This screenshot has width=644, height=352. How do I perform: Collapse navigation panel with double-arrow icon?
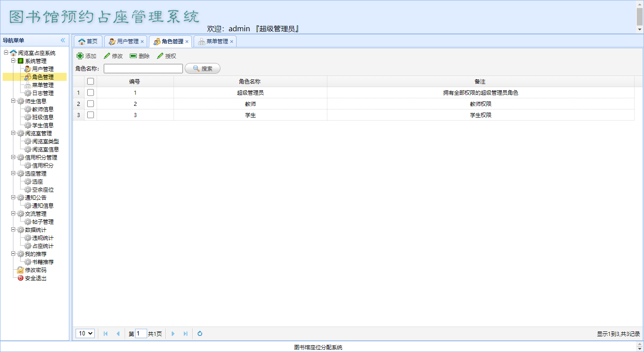click(x=63, y=40)
